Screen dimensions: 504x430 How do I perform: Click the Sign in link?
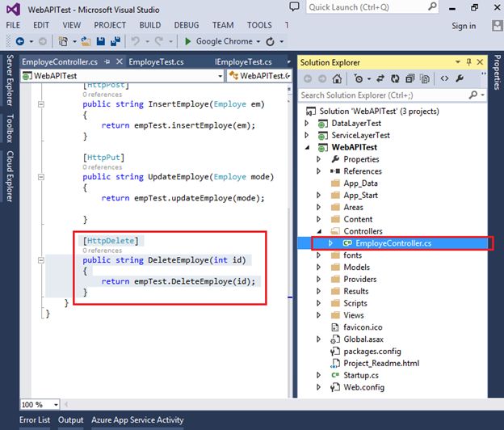point(464,26)
